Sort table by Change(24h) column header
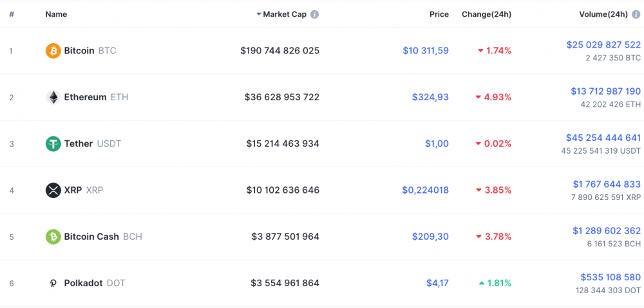This screenshot has height=308, width=644. (486, 14)
